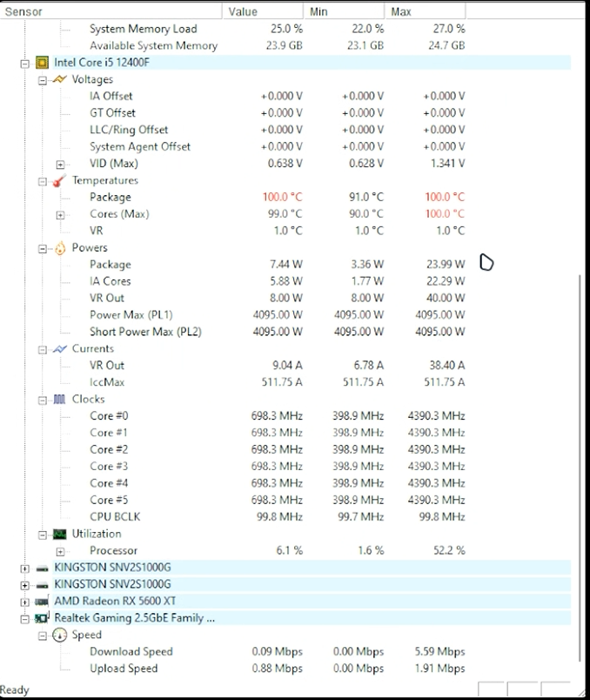
Task: Select the VR Out power value 8.00 W
Action: pyautogui.click(x=286, y=298)
